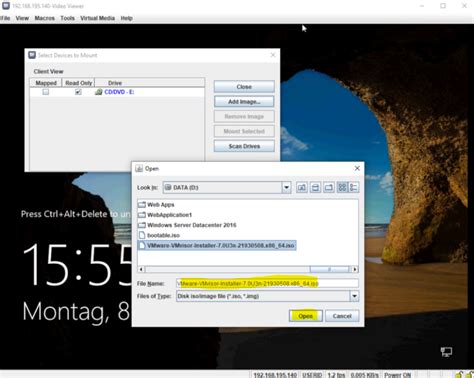Viewport: 474px width, 378px height.
Task: Click the Scan Drives button
Action: pyautogui.click(x=244, y=146)
